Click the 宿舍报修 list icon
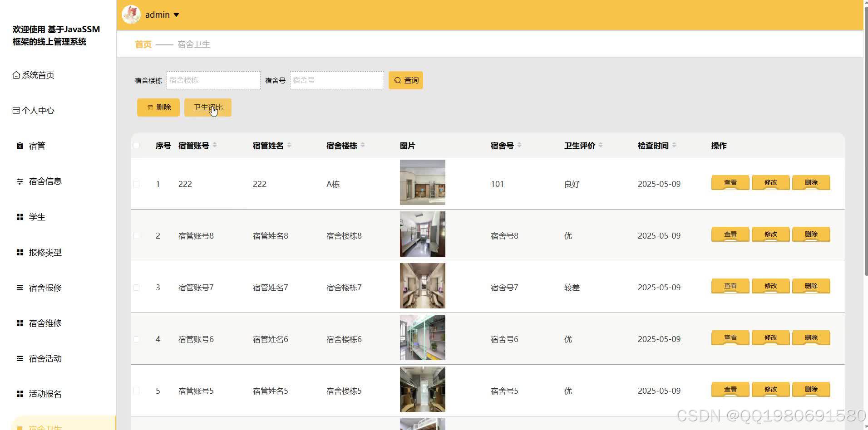 (20, 288)
